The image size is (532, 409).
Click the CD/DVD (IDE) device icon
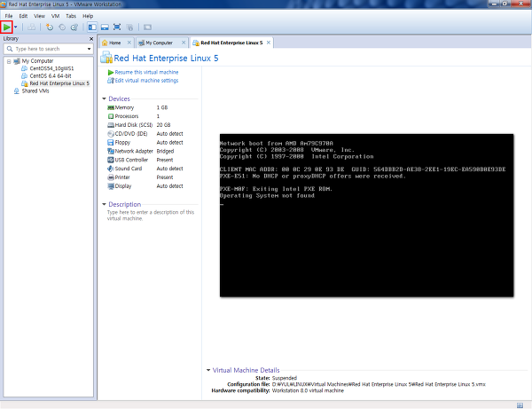point(111,134)
